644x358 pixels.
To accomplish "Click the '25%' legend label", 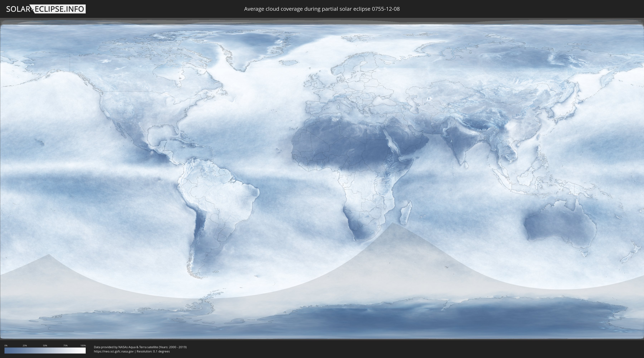I will 25,345.
